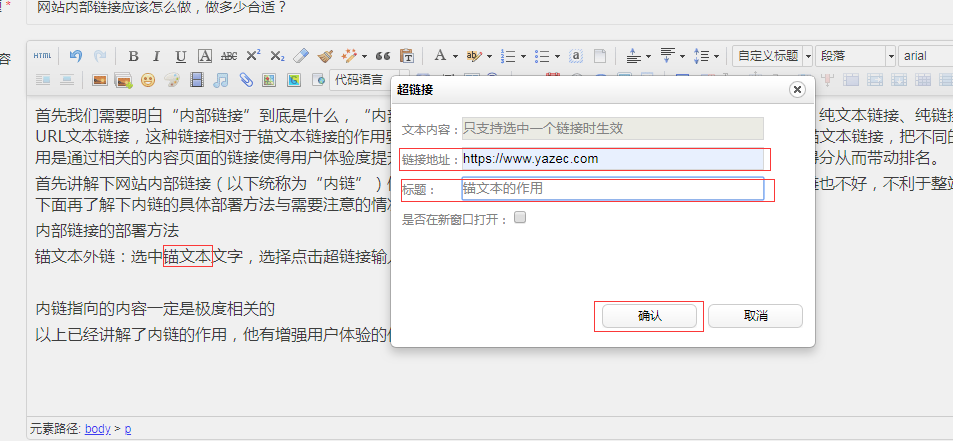The width and height of the screenshot is (953, 441).
Task: Expand unordered list style arrow
Action: (557, 56)
